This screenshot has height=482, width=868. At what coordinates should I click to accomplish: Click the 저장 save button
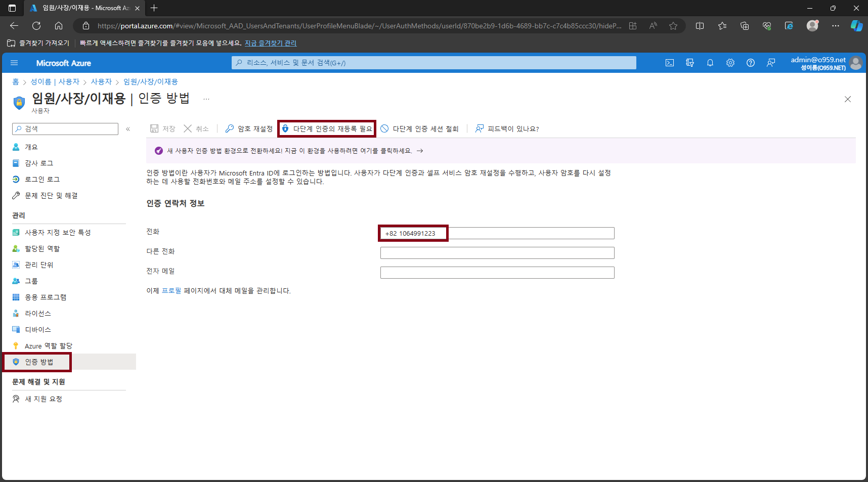[x=162, y=128]
